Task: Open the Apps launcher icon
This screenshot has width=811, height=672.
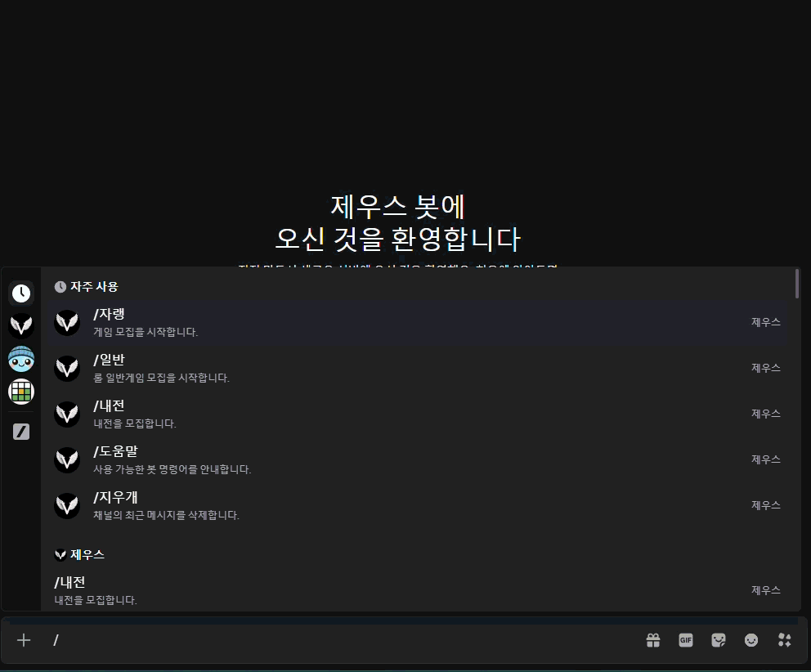Action: (x=783, y=640)
